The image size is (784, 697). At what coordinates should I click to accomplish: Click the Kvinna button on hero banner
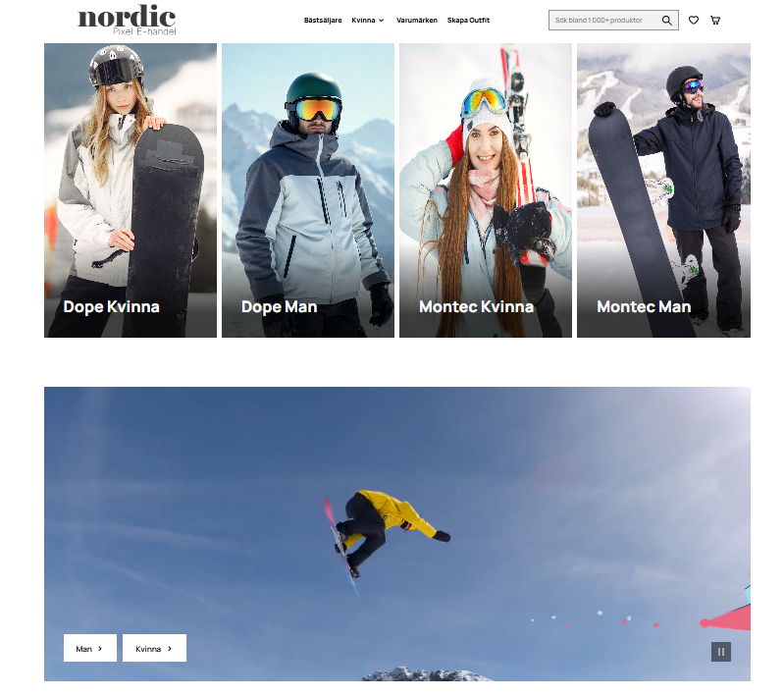point(154,648)
